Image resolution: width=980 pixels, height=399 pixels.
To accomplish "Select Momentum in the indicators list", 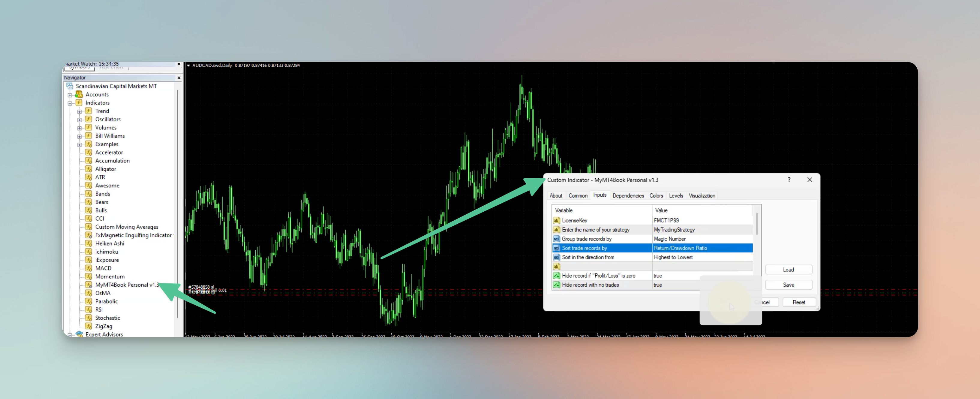I will tap(110, 277).
